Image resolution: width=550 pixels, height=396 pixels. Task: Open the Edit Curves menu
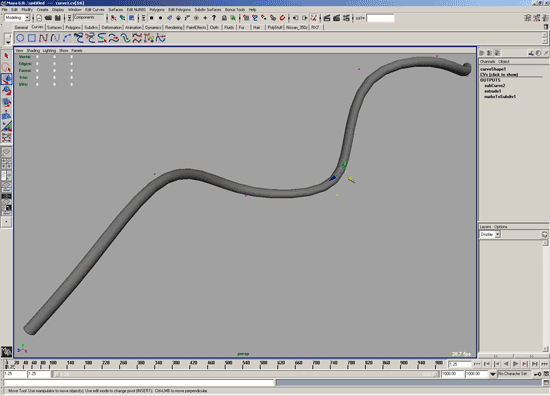coord(95,9)
